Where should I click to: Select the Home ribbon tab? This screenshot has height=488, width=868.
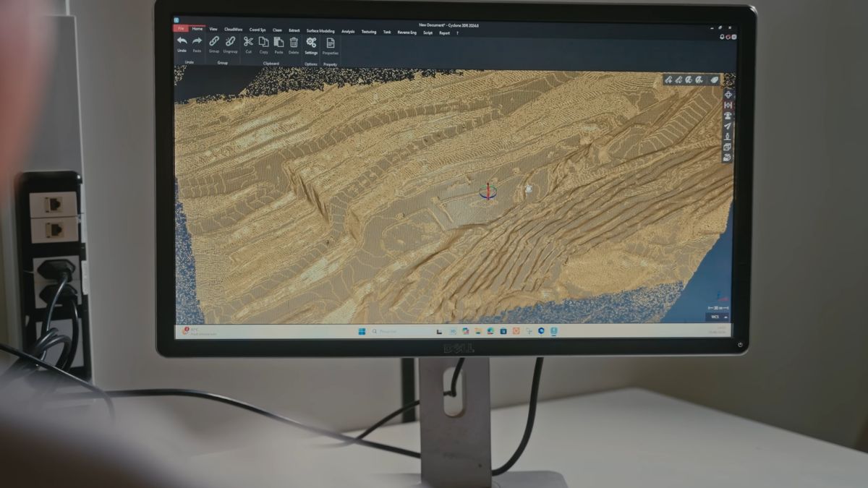click(x=197, y=29)
